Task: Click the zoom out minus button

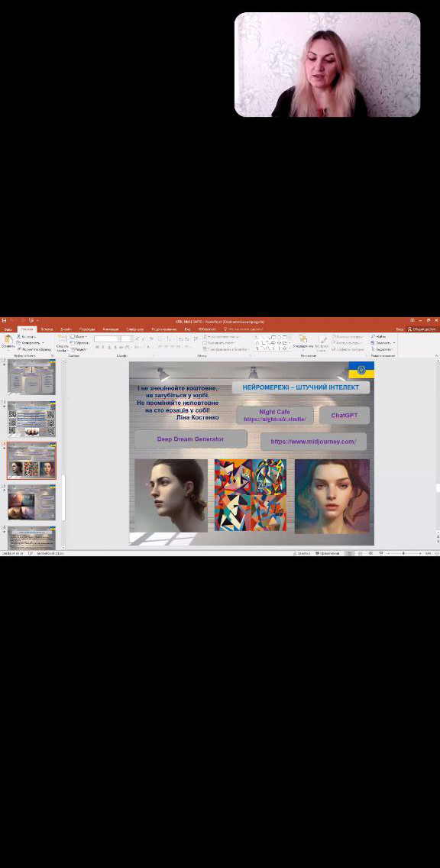Action: click(389, 553)
